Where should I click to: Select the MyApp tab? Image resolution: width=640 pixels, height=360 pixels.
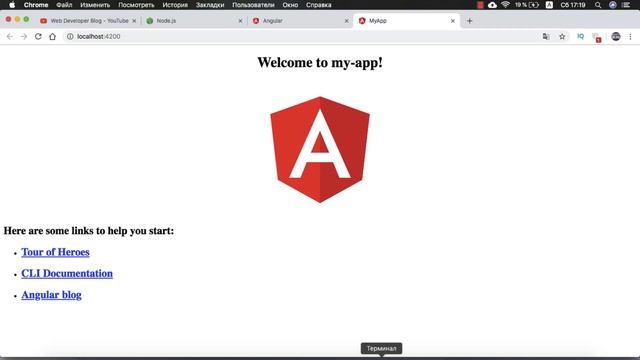(x=406, y=21)
